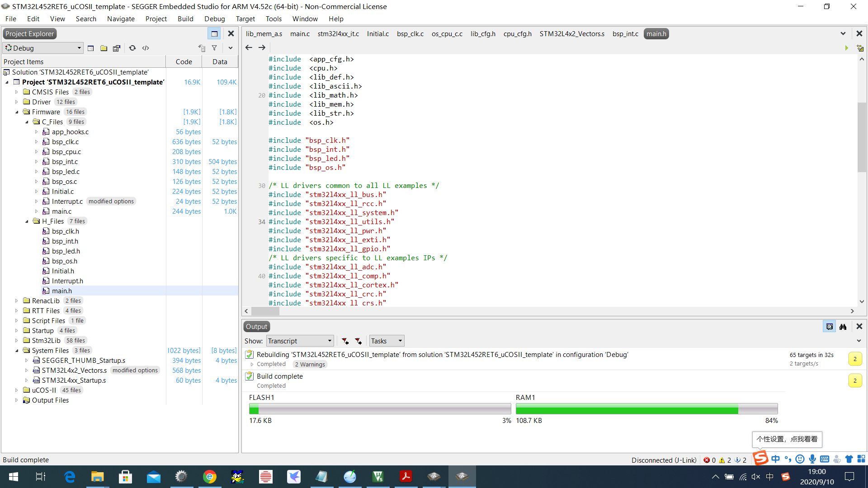Open Adobe Acrobat from the taskbar
The height and width of the screenshot is (488, 868).
click(x=406, y=477)
